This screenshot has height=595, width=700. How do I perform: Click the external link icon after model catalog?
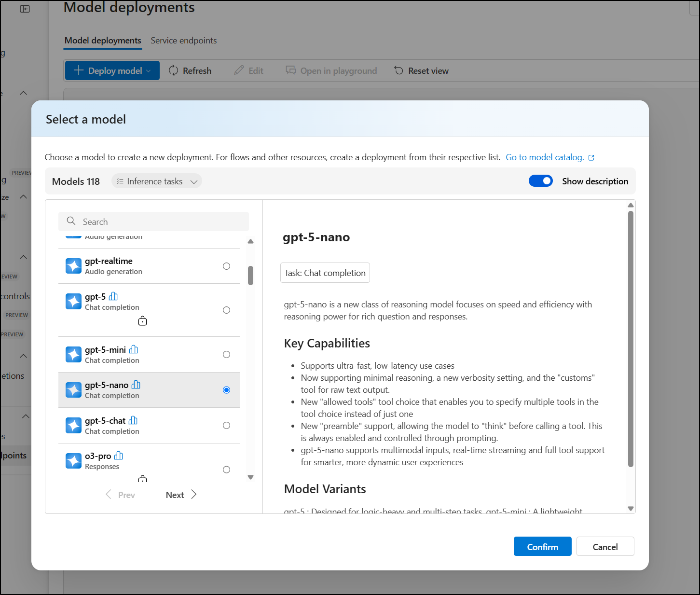click(x=591, y=158)
